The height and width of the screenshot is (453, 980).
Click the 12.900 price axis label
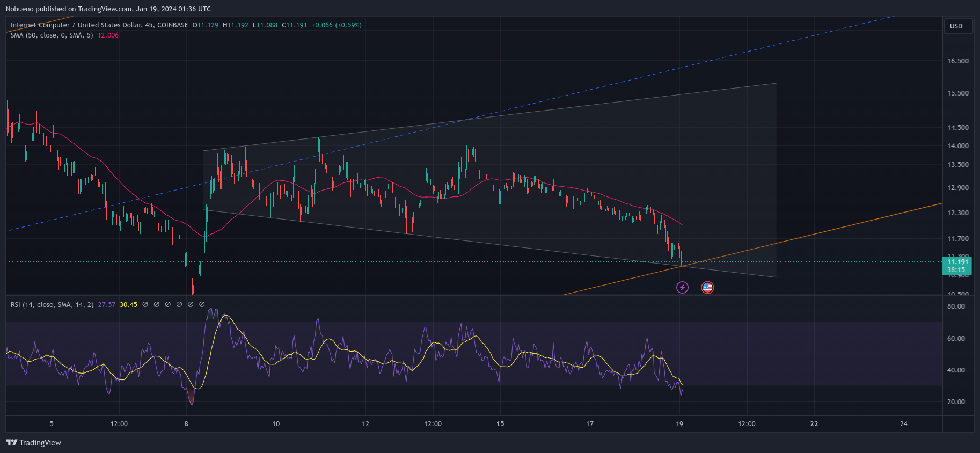pyautogui.click(x=958, y=188)
